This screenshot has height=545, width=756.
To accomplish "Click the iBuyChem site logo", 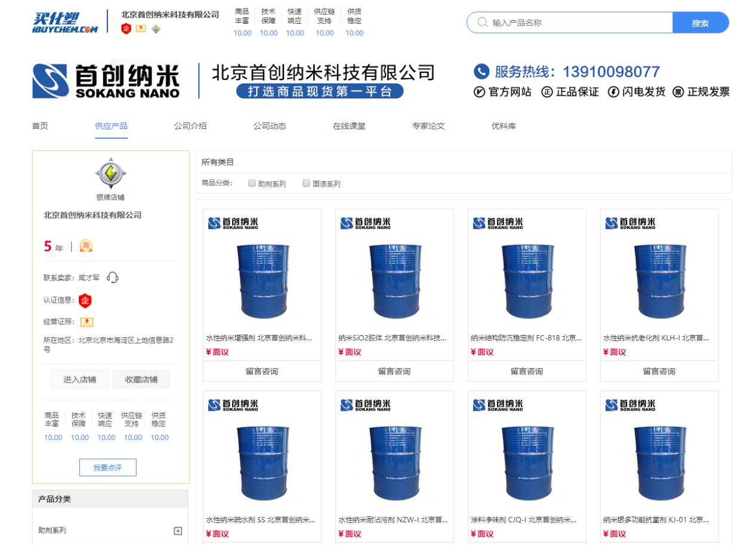I will pos(65,21).
